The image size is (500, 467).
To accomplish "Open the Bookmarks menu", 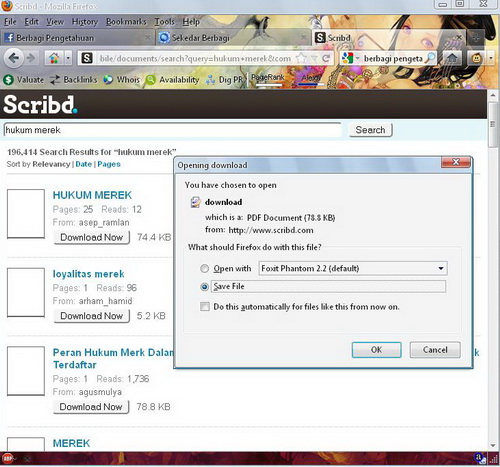I will click(126, 22).
